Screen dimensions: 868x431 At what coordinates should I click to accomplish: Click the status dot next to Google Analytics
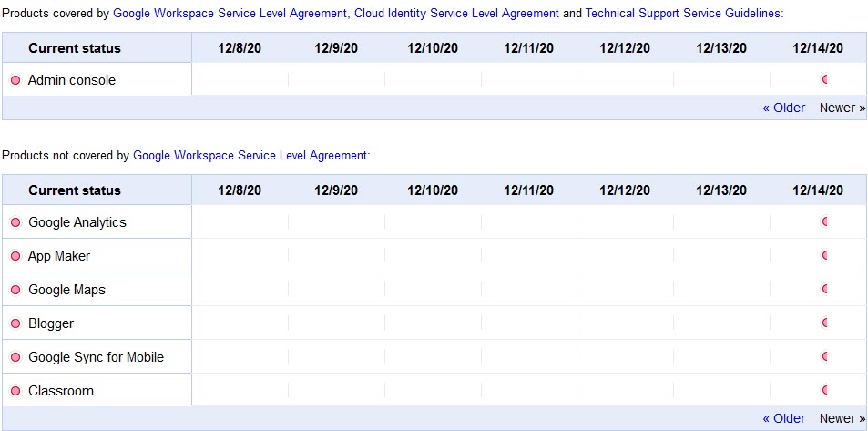tap(15, 222)
